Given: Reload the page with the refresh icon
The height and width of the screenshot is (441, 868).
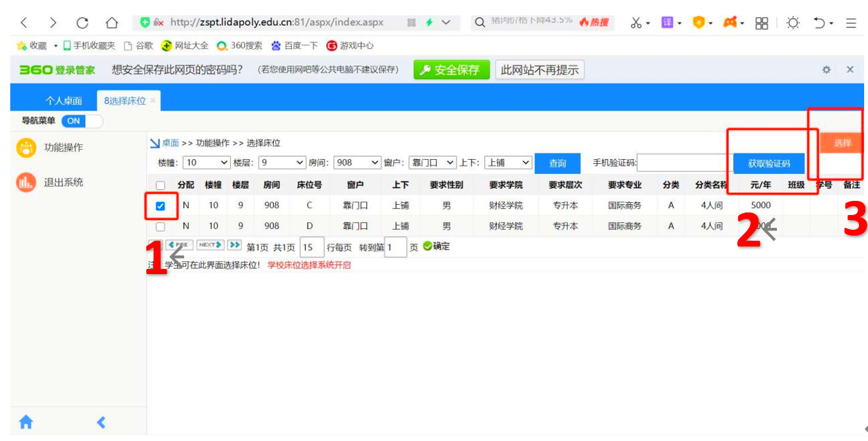Looking at the screenshot, I should (82, 23).
